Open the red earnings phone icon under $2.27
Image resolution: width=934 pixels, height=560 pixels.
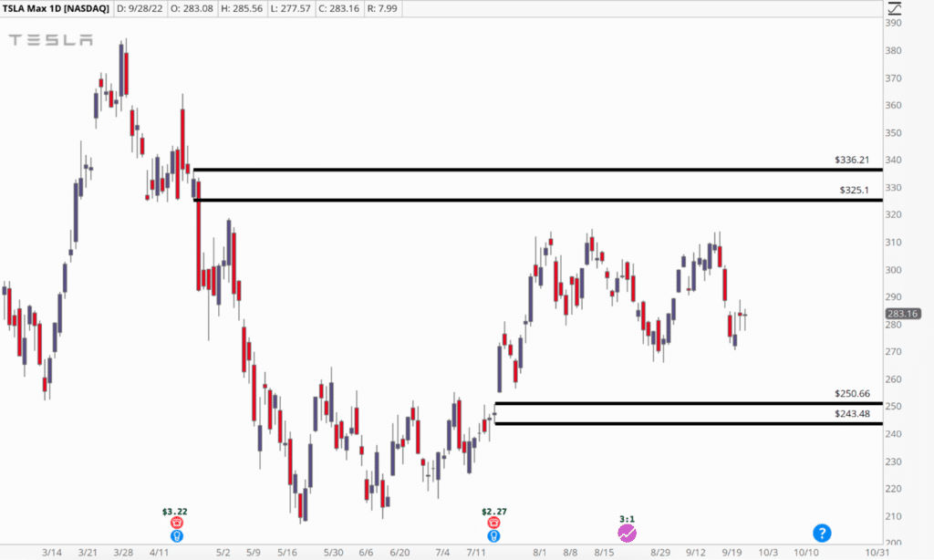[493, 523]
